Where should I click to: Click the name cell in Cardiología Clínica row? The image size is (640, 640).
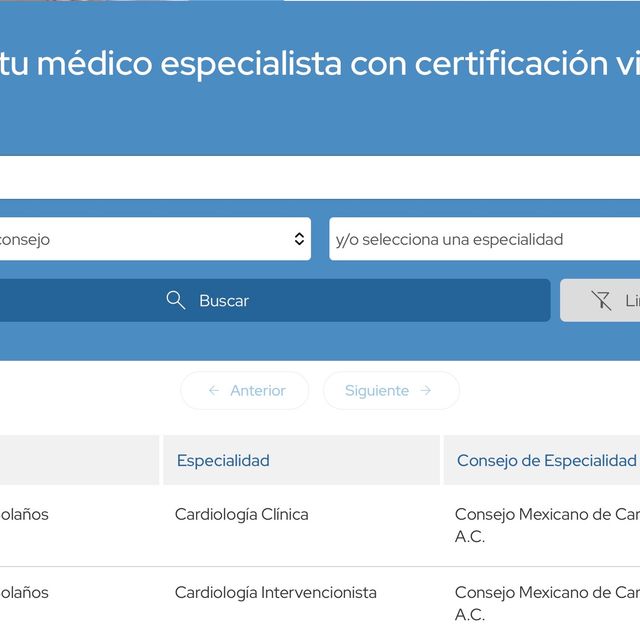[x=24, y=514]
